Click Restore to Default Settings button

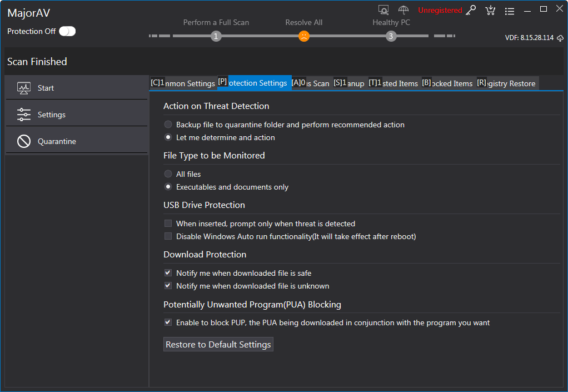pyautogui.click(x=218, y=344)
